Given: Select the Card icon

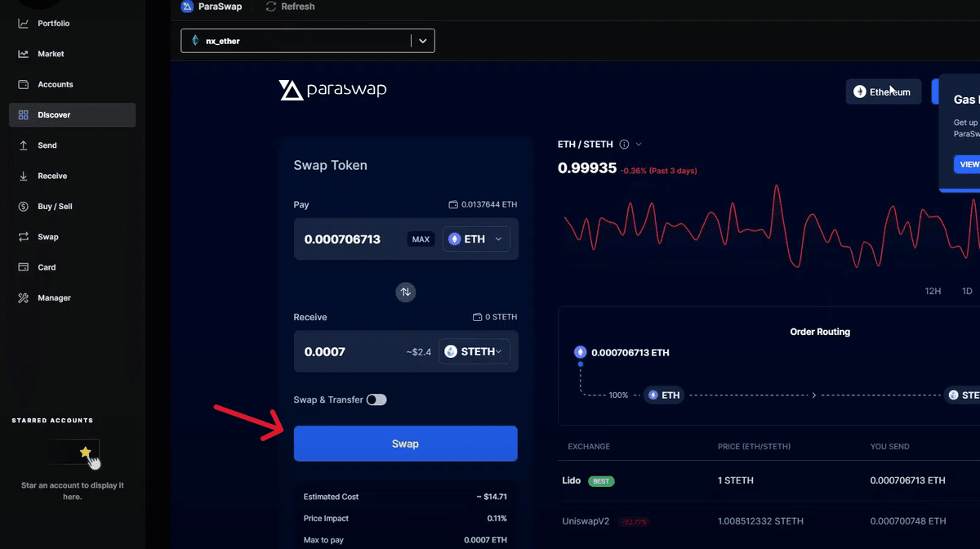Looking at the screenshot, I should (24, 267).
